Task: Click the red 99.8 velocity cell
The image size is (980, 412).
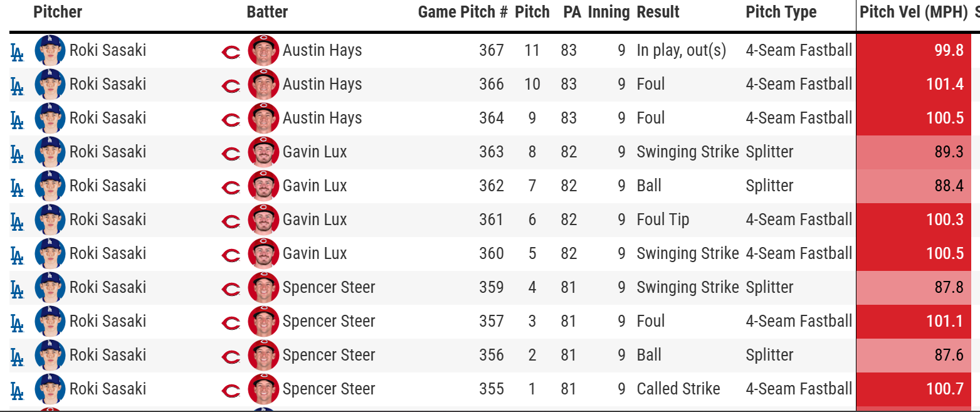Action: click(913, 51)
